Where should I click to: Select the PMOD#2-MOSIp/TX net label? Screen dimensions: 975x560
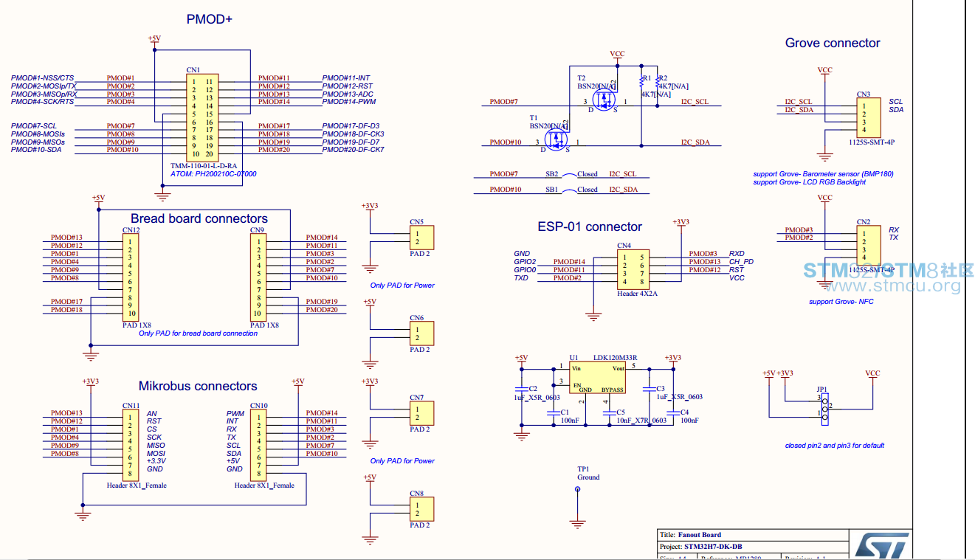pos(44,86)
